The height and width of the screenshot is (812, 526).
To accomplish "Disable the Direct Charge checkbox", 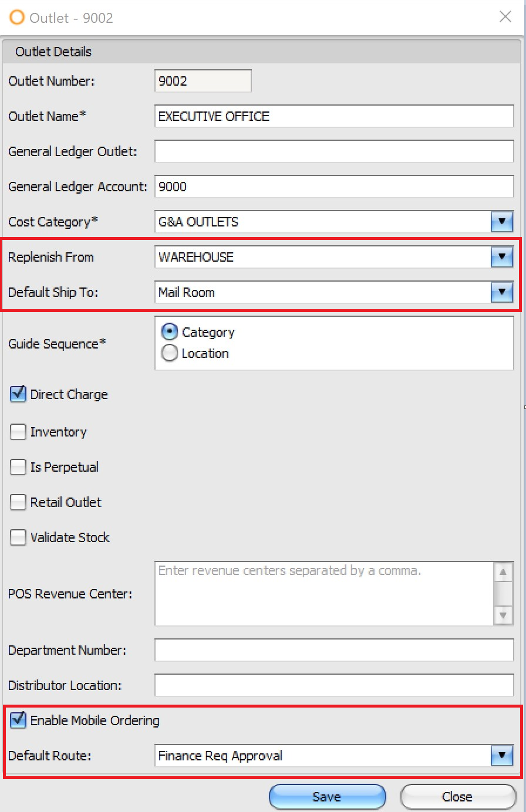I will (x=18, y=394).
